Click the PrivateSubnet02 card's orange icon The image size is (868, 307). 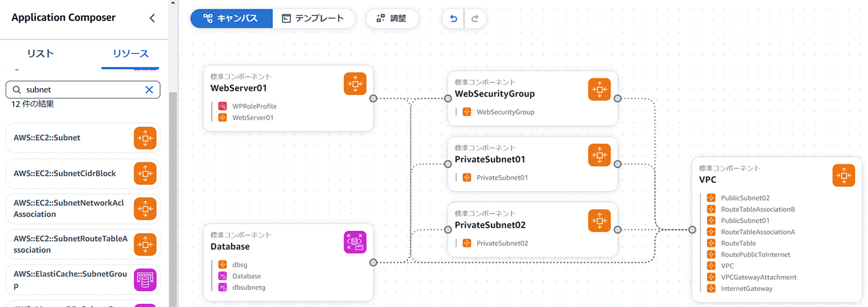click(599, 220)
